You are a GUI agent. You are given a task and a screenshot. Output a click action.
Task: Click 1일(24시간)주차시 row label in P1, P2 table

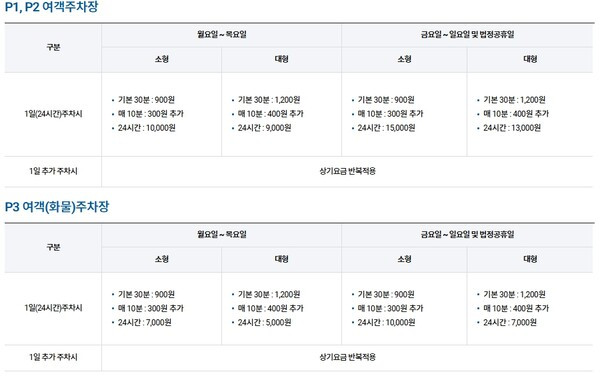point(53,114)
